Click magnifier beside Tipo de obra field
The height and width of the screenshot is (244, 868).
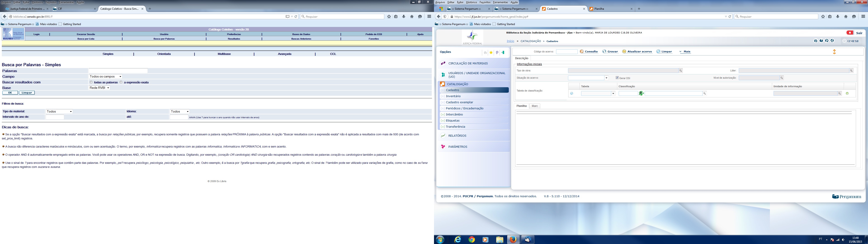pos(680,71)
